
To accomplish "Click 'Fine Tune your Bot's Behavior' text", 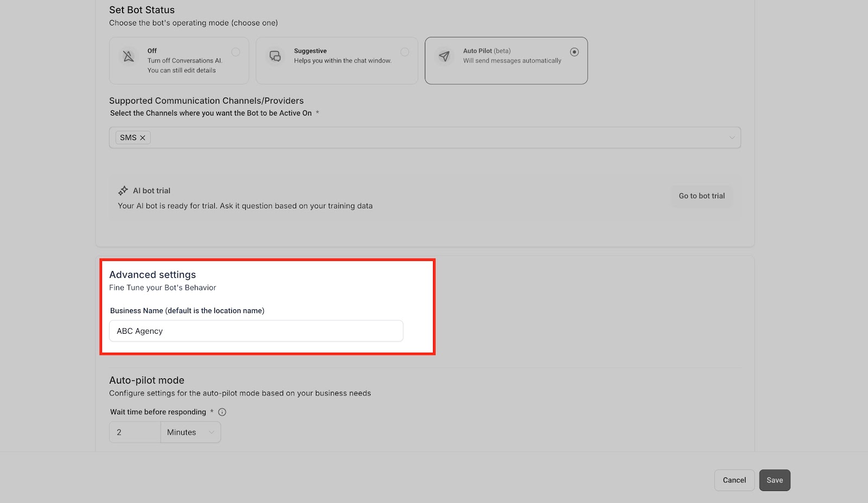I will 163,288.
